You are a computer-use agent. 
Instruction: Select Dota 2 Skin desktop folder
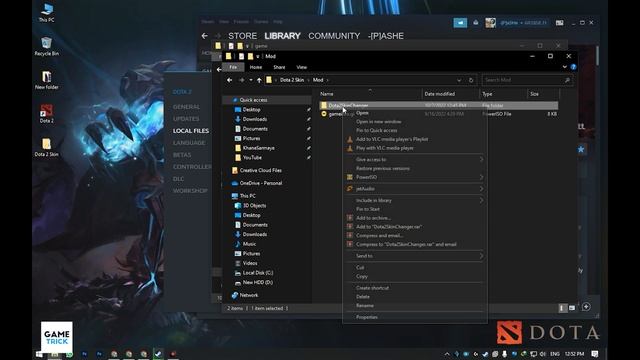47,147
